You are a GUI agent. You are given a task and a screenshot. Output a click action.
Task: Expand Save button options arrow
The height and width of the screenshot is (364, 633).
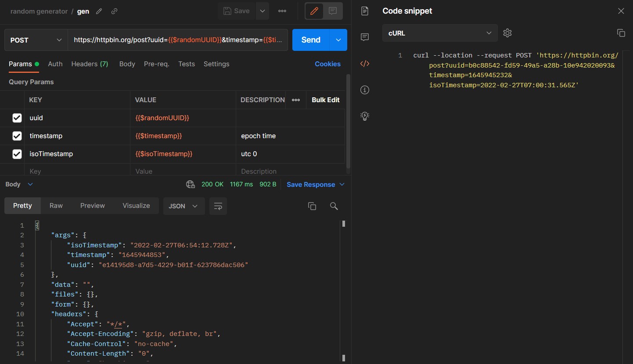(x=262, y=11)
